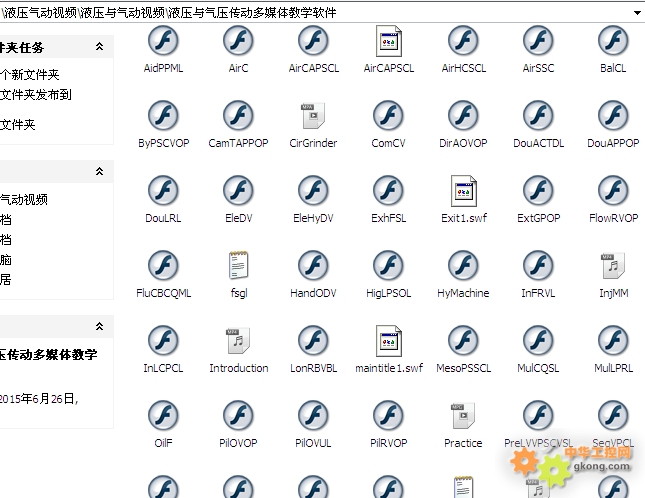Click the HigLPSOL Flash file icon
Image resolution: width=645 pixels, height=498 pixels.
click(388, 265)
